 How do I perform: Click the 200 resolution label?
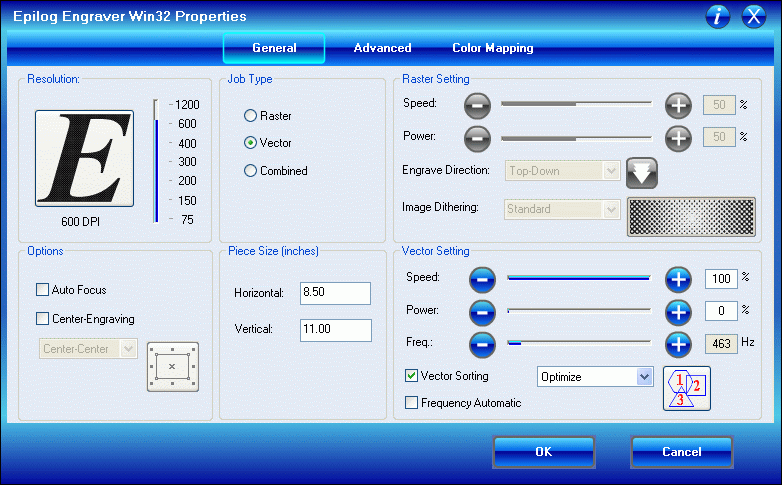click(188, 181)
